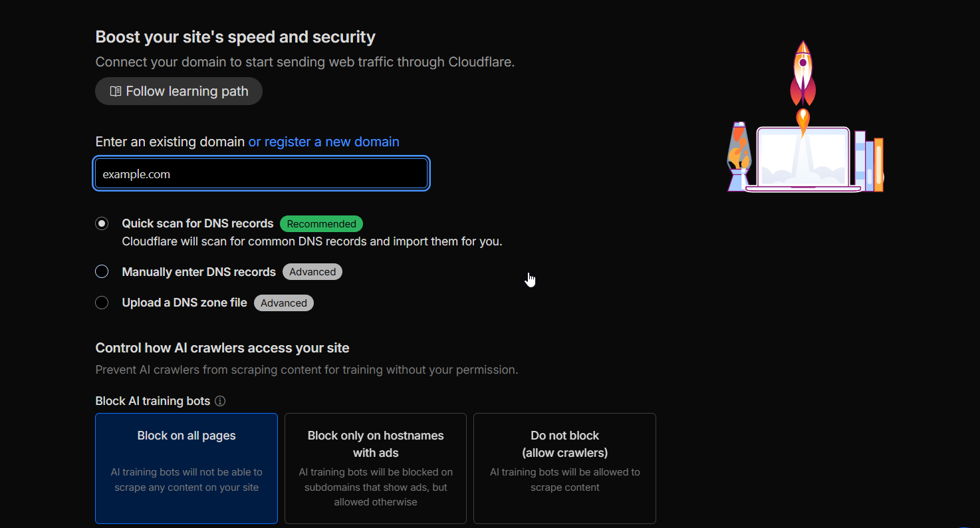Select the Upload a DNS zone file radio
980x528 pixels.
[102, 303]
